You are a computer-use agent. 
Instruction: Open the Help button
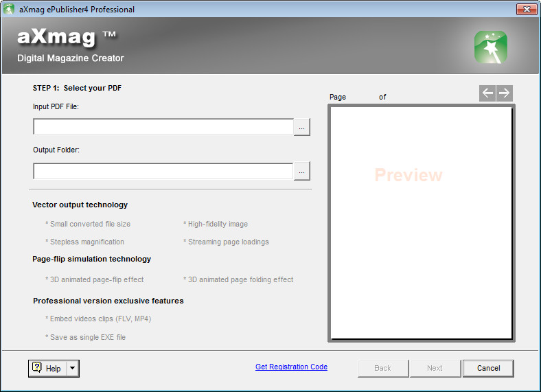pyautogui.click(x=47, y=368)
